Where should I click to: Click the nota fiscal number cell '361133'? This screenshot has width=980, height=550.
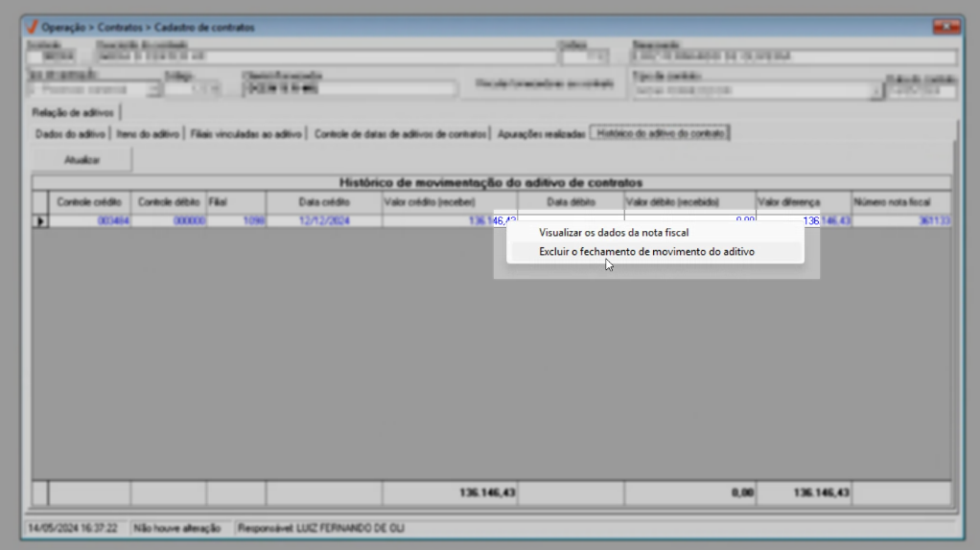(901, 221)
